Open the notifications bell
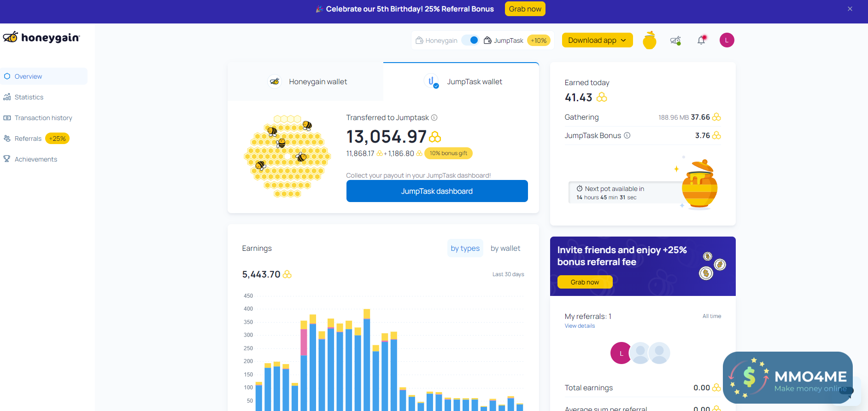This screenshot has width=868, height=411. 701,41
